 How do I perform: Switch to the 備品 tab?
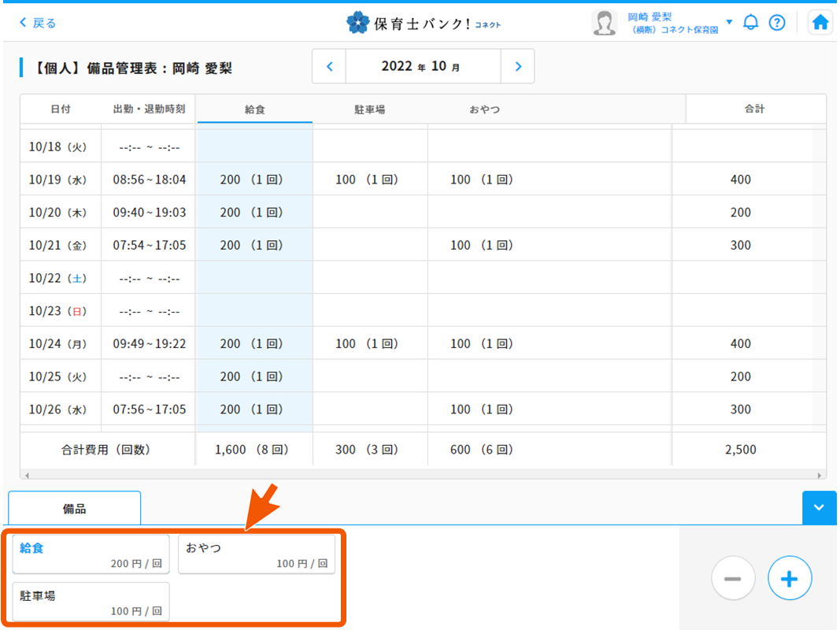pos(75,509)
